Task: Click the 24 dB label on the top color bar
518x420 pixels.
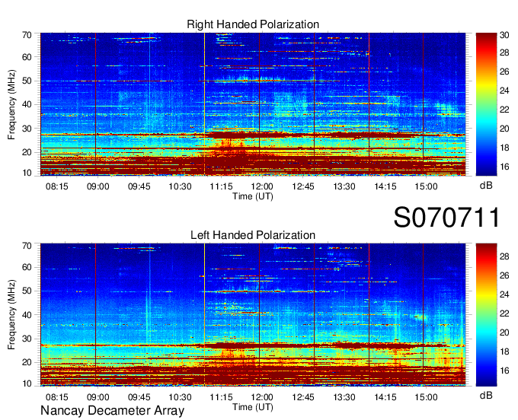Action: point(504,91)
